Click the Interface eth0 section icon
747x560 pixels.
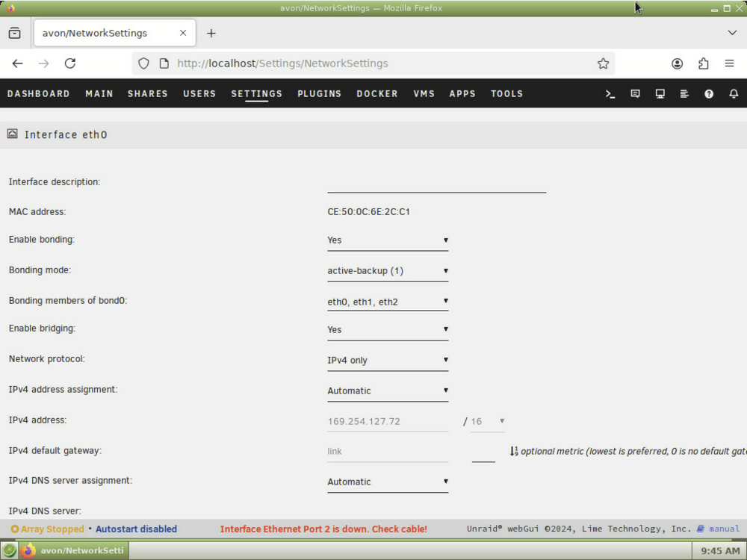13,134
